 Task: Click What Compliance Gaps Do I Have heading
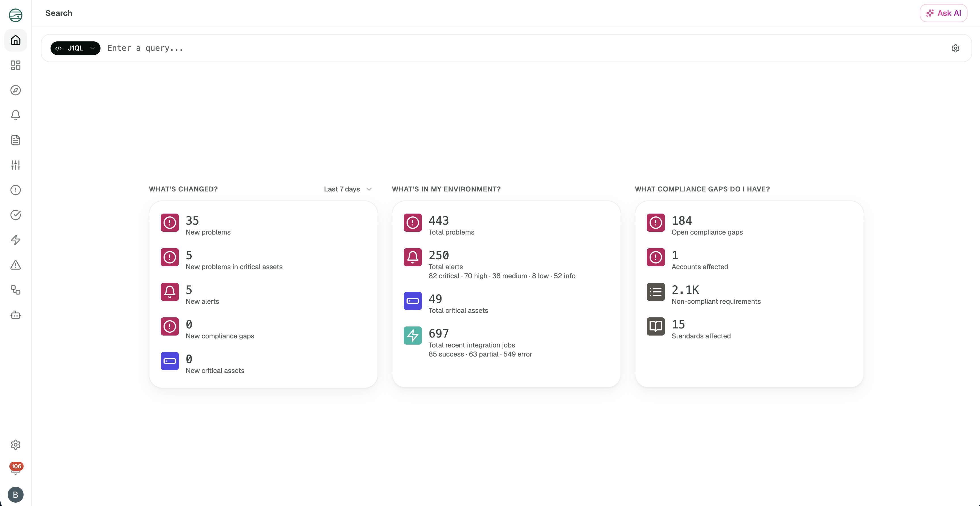(x=702, y=189)
